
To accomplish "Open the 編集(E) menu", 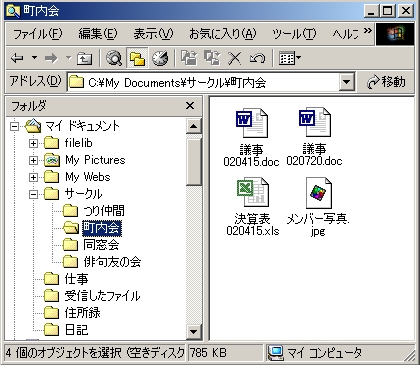I will (98, 34).
